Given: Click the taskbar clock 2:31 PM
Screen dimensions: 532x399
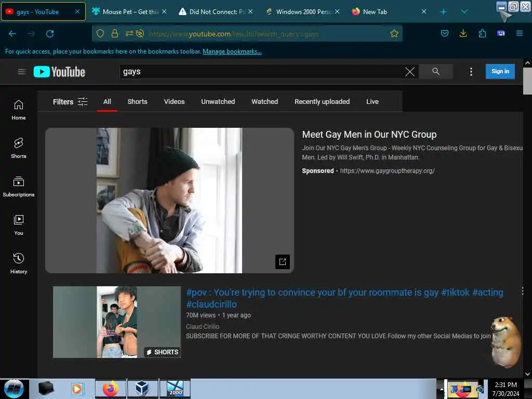Looking at the screenshot, I should coord(506,385).
